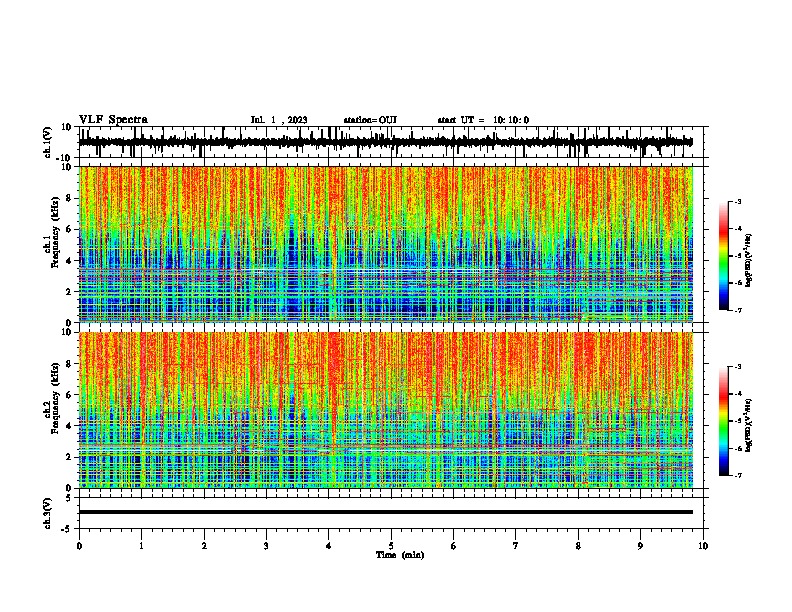Click the time axis tick label "7"
This screenshot has height=612, width=792.
[516, 546]
